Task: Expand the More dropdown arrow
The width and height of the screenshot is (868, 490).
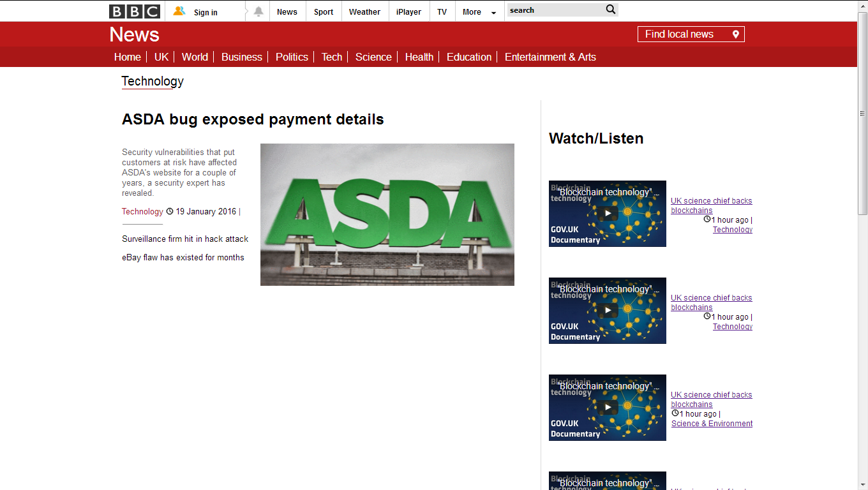Action: [x=493, y=13]
